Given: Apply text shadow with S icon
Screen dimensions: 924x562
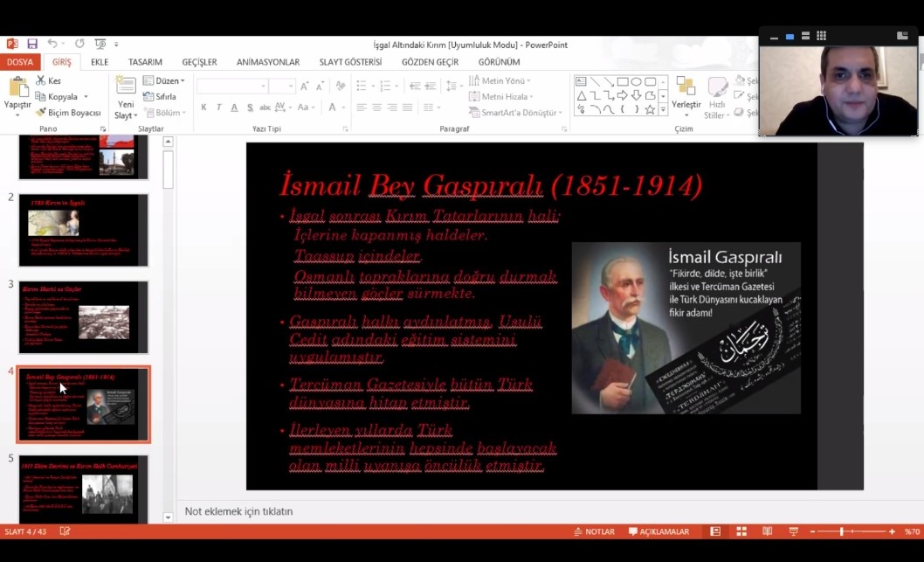Looking at the screenshot, I should (x=250, y=108).
